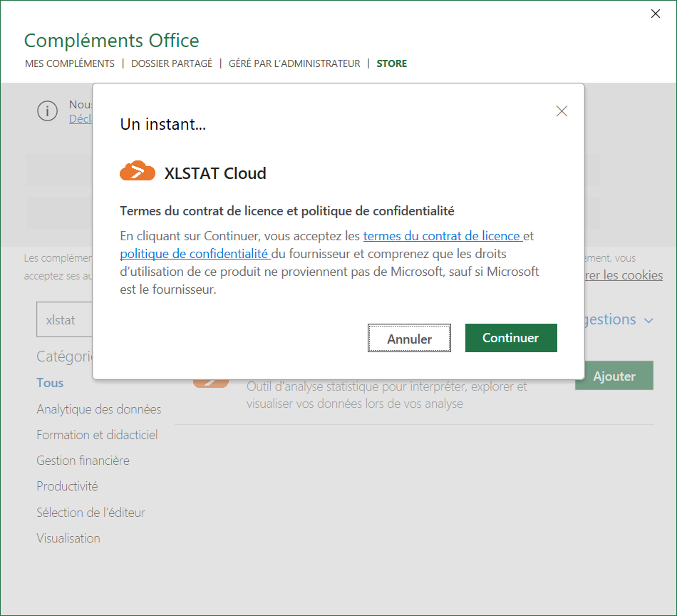Click the information icon in notification bar
This screenshot has width=677, height=616.
pyautogui.click(x=47, y=111)
